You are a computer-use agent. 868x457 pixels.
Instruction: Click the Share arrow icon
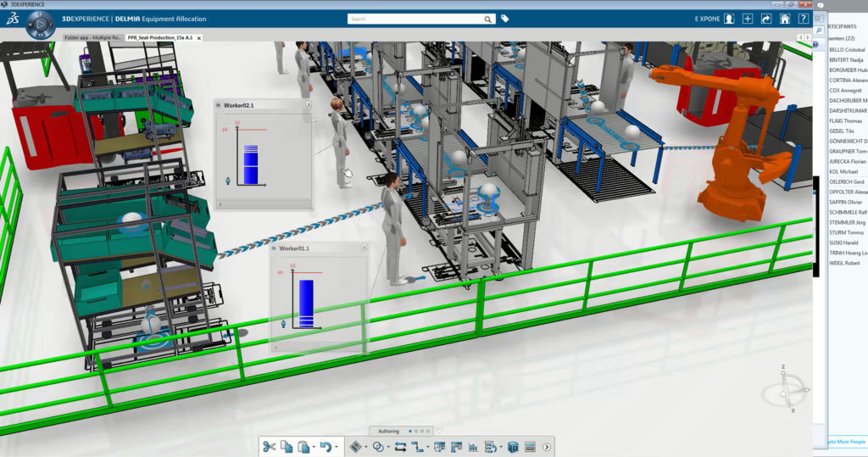click(766, 19)
